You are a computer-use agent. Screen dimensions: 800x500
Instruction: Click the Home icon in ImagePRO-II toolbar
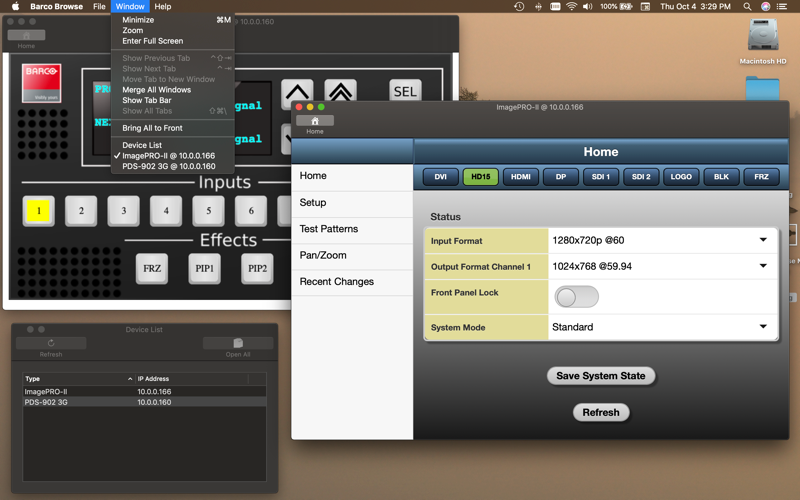point(315,121)
